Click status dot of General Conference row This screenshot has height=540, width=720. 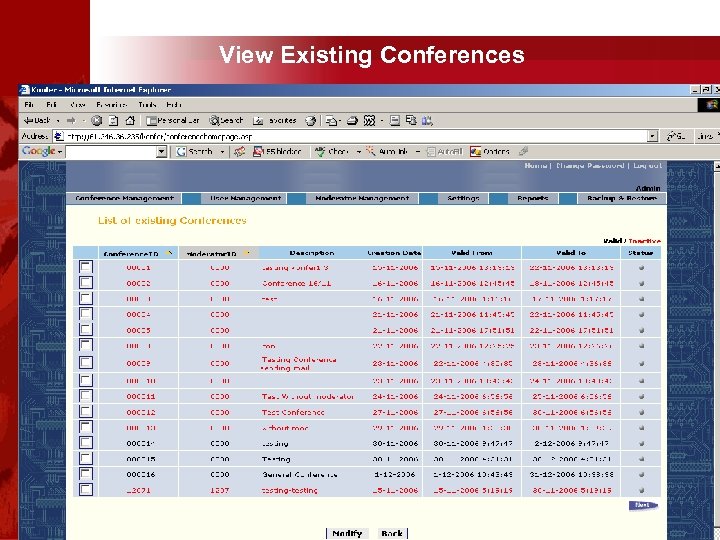coord(641,474)
